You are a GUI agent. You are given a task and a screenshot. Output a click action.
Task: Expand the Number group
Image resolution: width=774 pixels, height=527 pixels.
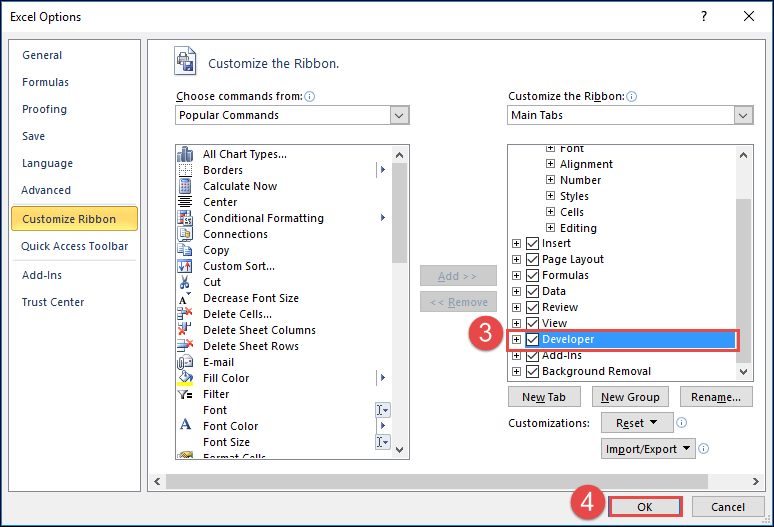[550, 180]
